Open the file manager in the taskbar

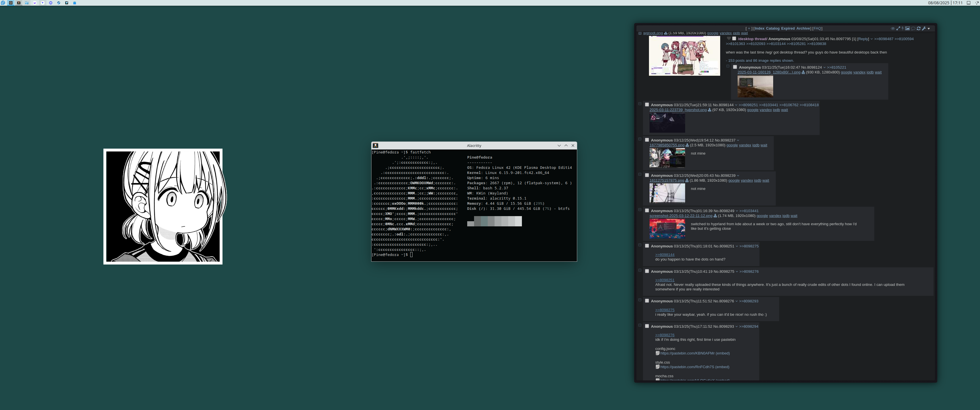(26, 3)
